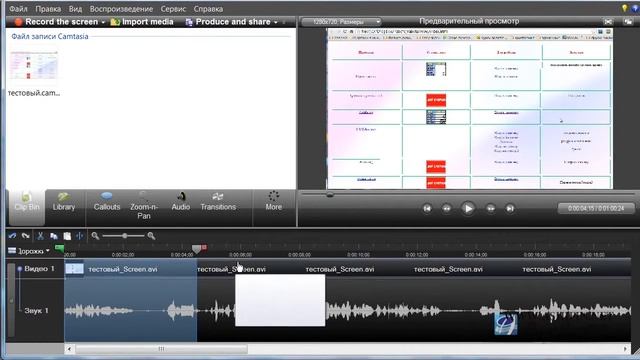Jump to the previous clip in preview
640x360 pixels.
tap(427, 209)
